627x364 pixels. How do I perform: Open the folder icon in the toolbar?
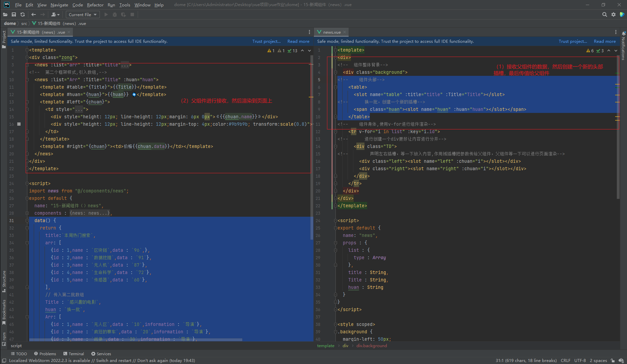pyautogui.click(x=5, y=14)
